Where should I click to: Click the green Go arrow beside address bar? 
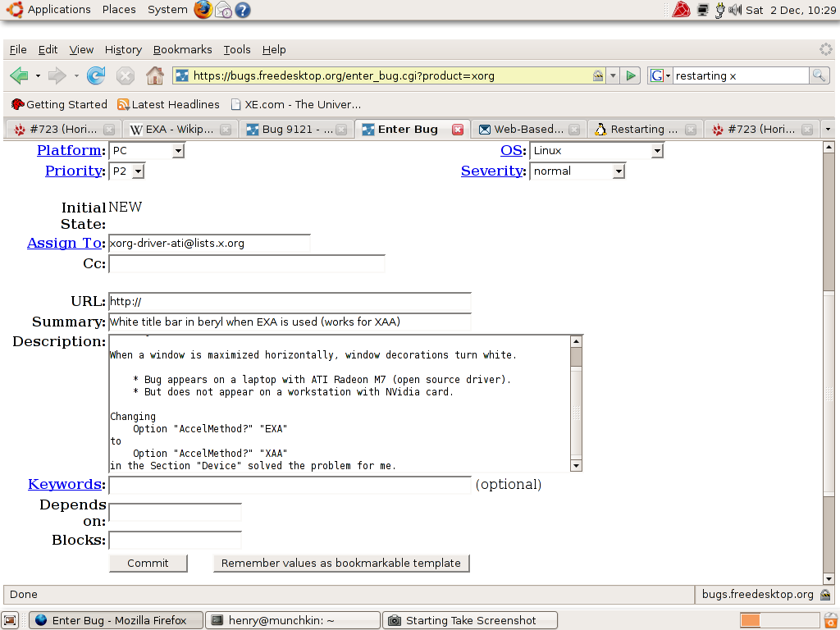630,75
